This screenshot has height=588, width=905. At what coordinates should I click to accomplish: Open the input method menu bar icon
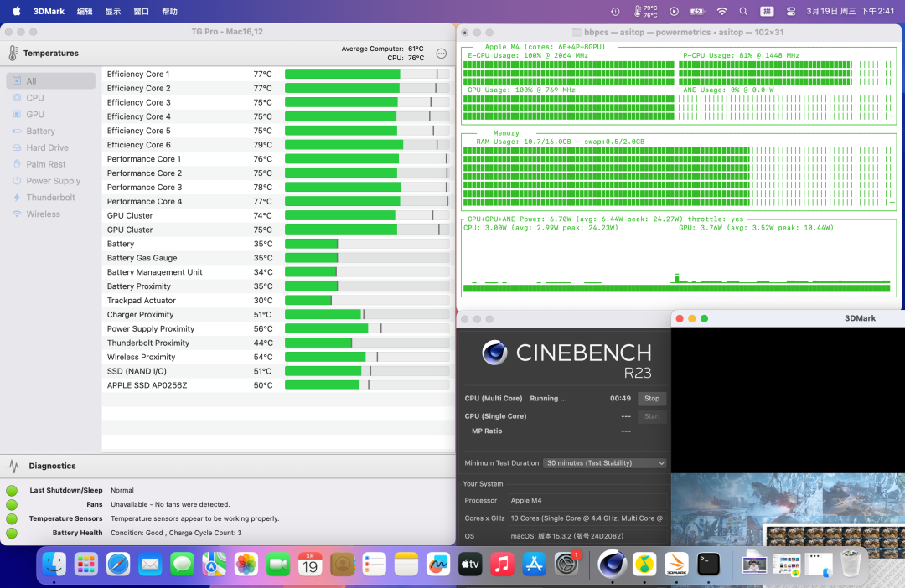click(767, 12)
